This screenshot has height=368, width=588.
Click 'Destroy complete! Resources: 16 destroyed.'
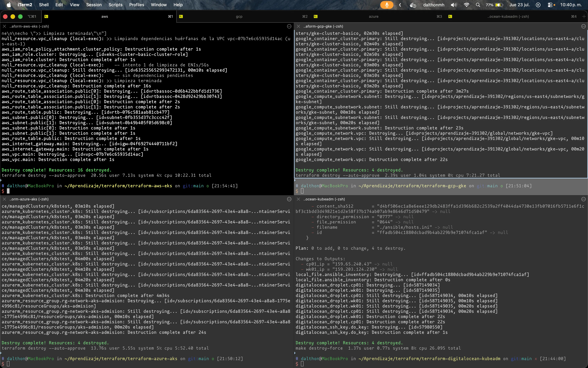56,170
